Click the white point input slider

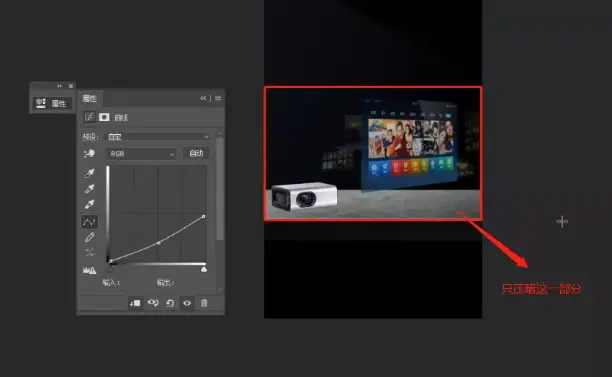204,269
